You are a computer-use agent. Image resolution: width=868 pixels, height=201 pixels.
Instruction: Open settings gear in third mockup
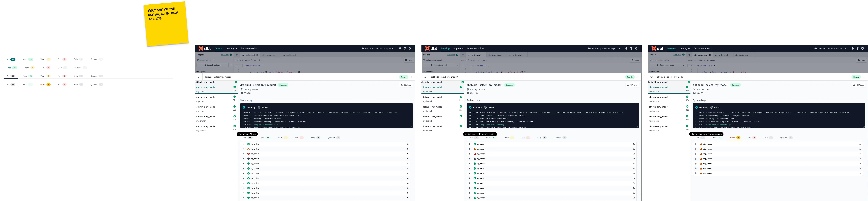[863, 48]
